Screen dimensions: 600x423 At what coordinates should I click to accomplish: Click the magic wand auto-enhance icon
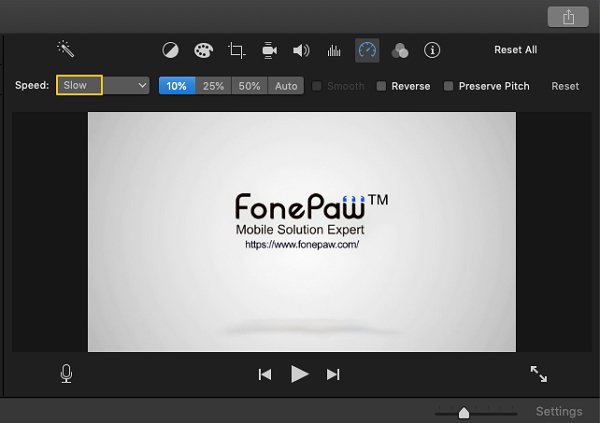pos(65,49)
